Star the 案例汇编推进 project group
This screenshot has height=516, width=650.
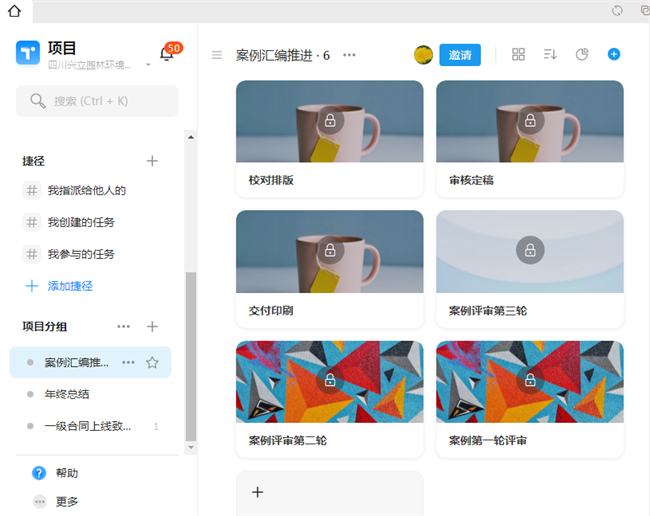point(152,363)
